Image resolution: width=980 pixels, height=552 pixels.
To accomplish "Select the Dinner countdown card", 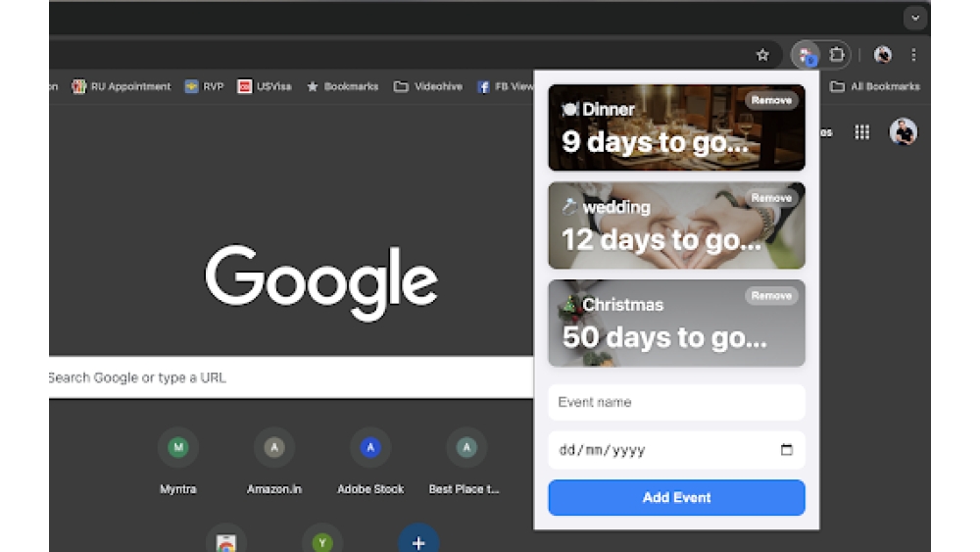I will (x=676, y=127).
